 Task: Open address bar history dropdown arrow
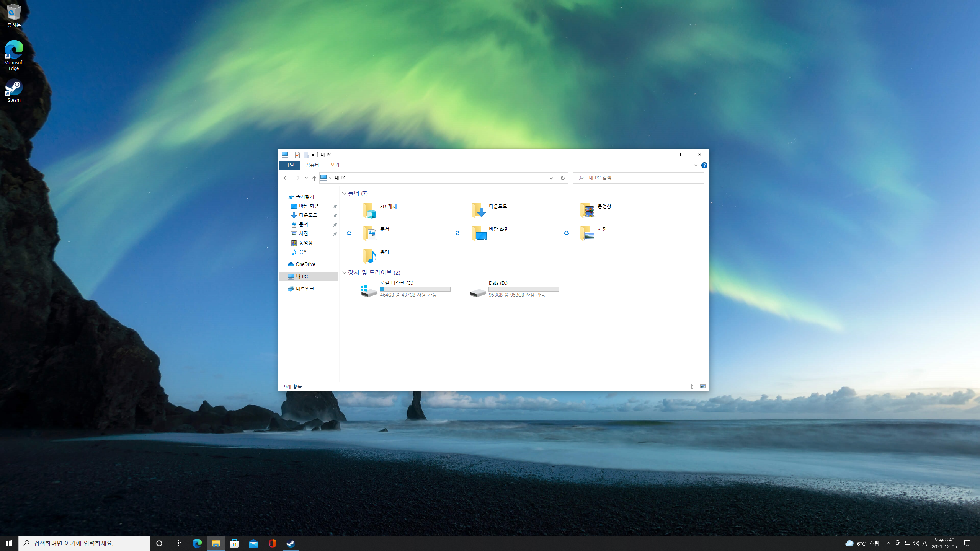[551, 178]
